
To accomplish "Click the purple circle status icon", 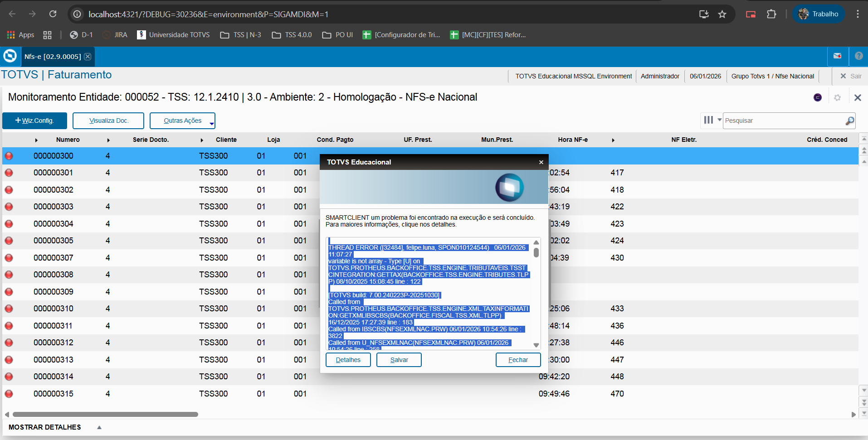I will pyautogui.click(x=818, y=97).
